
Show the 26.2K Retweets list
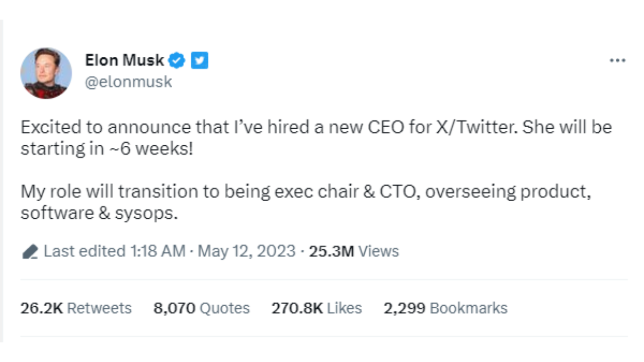[76, 308]
